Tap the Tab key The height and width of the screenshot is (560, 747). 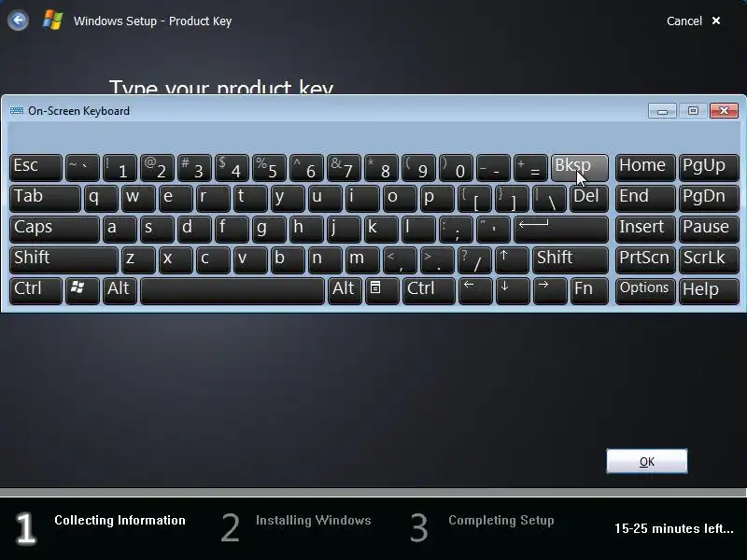(x=45, y=199)
